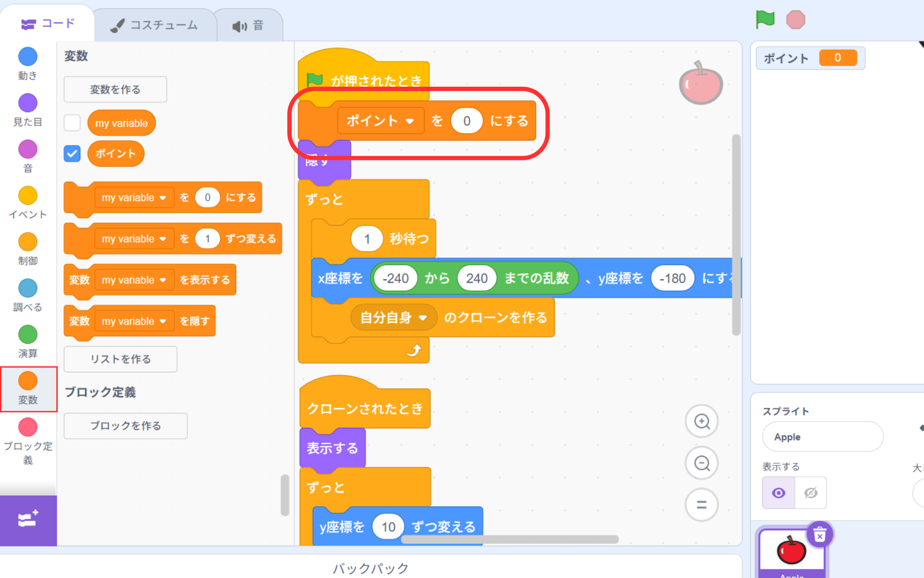Click the Apple sprite name field
This screenshot has height=578, width=924.
[822, 437]
